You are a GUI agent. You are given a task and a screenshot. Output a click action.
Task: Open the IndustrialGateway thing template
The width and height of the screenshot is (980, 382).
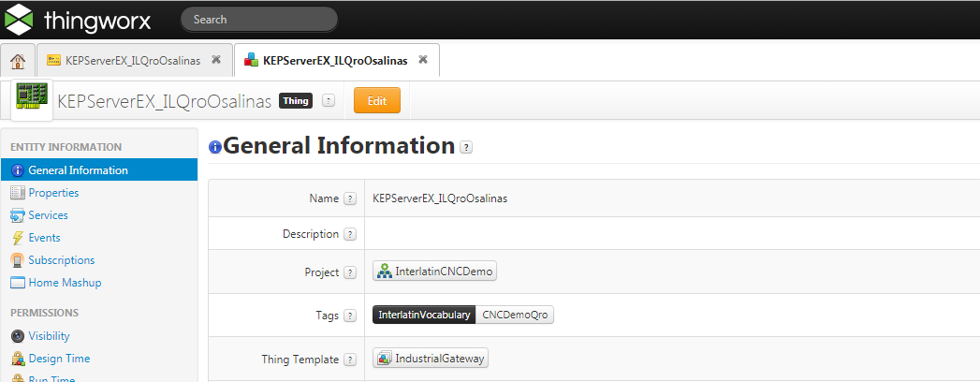click(x=431, y=359)
